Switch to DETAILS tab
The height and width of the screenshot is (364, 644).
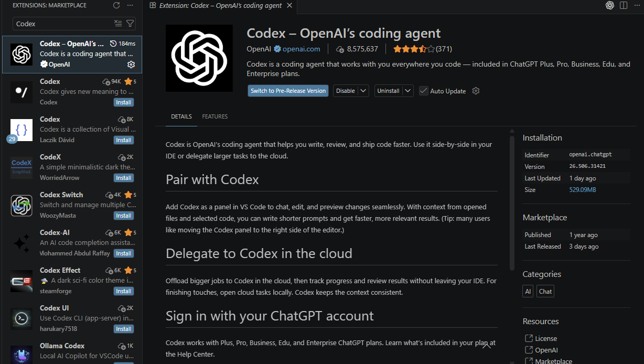(x=181, y=116)
